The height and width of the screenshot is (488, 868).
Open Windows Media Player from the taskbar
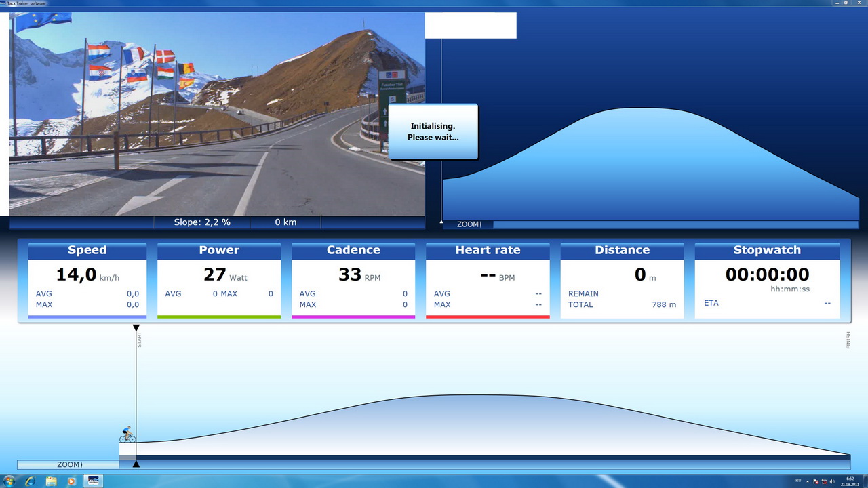[72, 481]
